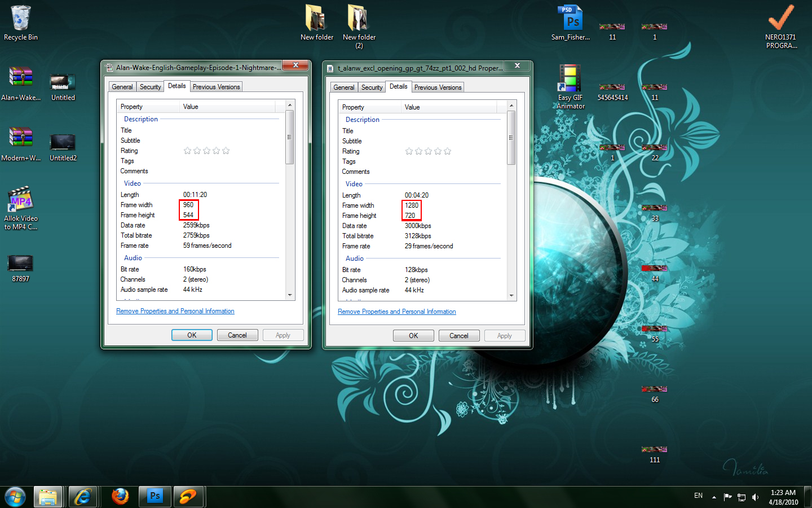Select Frame width value 1280
Viewport: 812px width, 508px height.
[x=412, y=205]
